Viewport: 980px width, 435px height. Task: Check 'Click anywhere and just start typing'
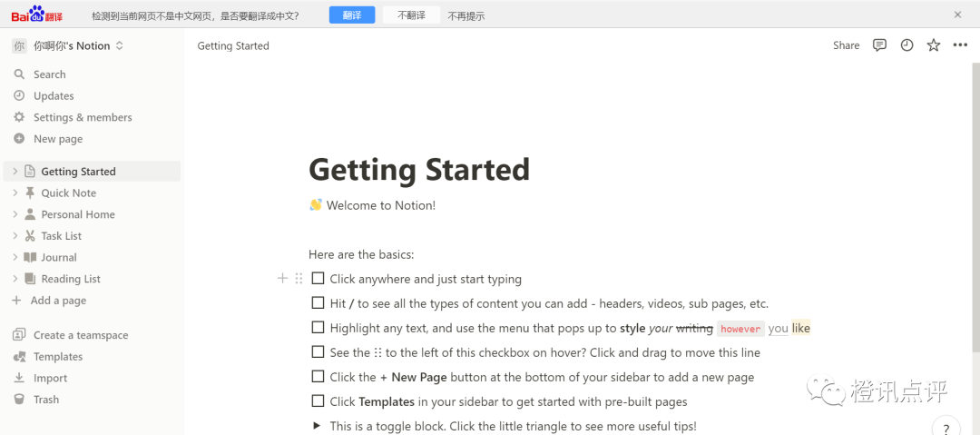[318, 278]
